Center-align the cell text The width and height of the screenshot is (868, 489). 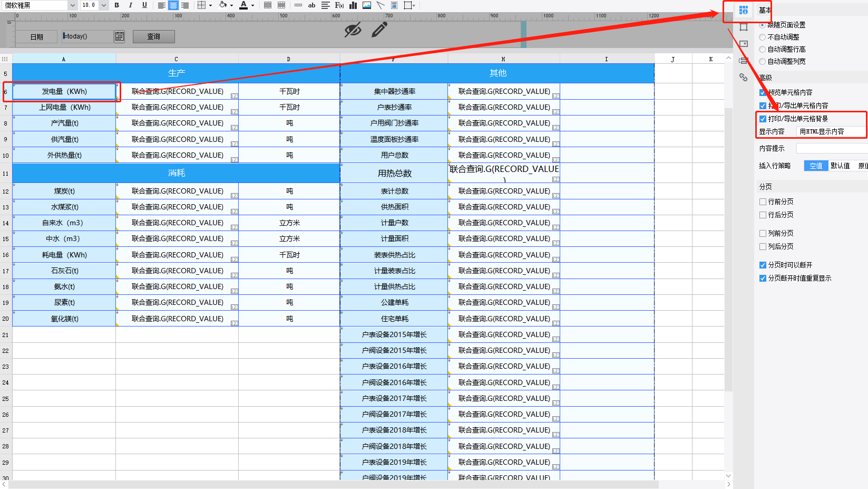(x=173, y=5)
